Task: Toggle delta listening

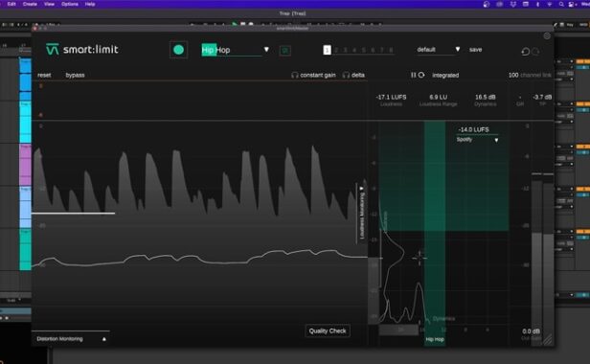Action: click(353, 75)
